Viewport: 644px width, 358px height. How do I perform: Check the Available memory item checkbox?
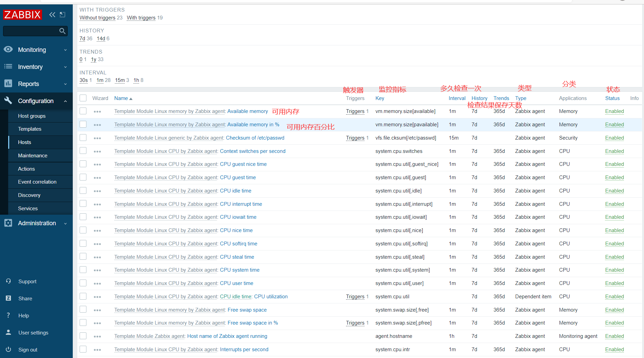[83, 111]
